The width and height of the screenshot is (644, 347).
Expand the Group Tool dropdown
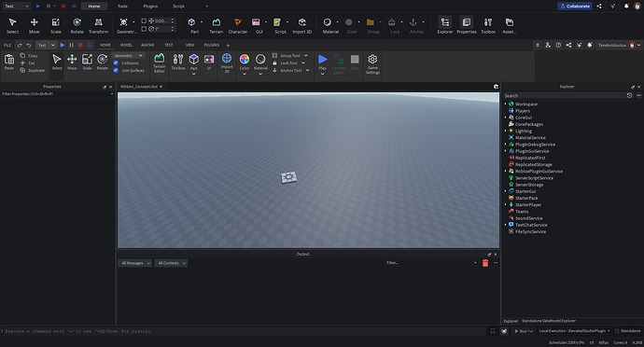[x=305, y=55]
